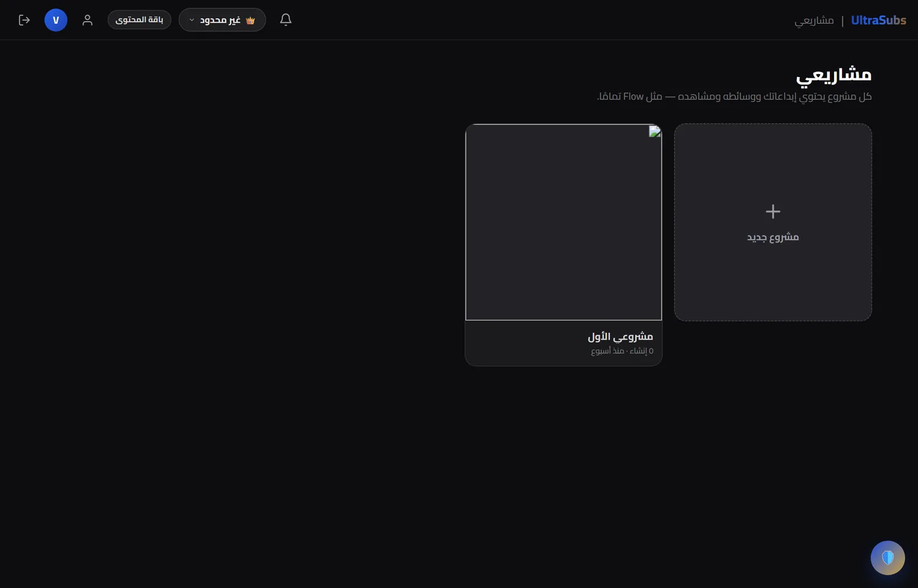Open the مشروعي الأول project thumbnail
The width and height of the screenshot is (918, 588).
[564, 222]
